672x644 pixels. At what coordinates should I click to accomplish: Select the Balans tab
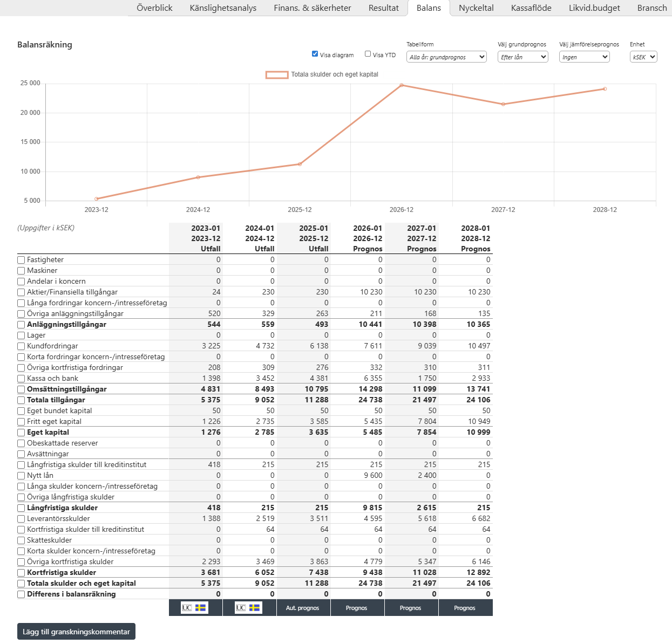tap(429, 8)
